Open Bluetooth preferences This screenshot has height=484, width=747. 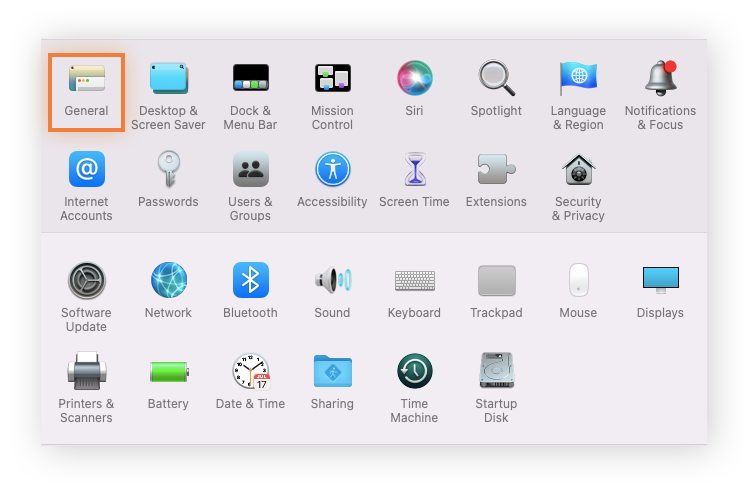coord(250,280)
